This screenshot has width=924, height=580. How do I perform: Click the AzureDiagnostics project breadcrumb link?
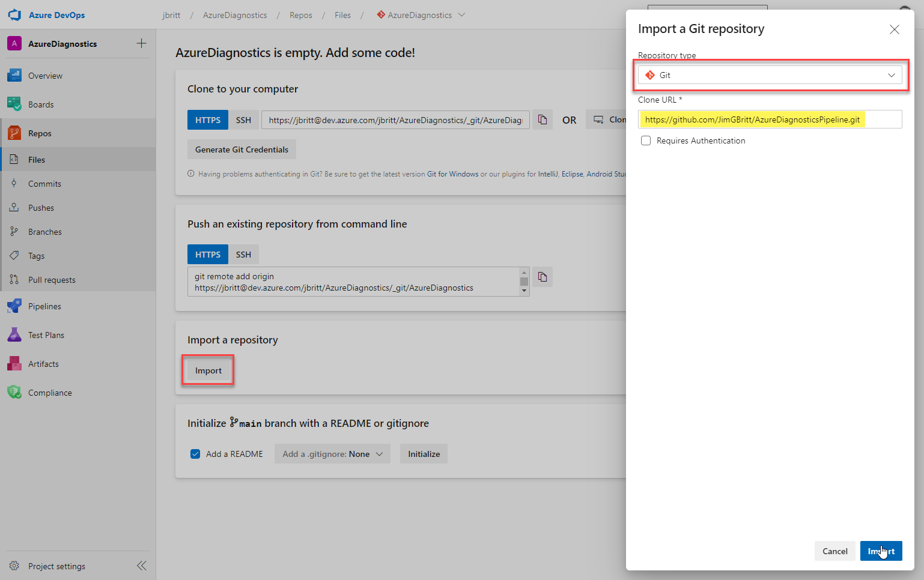(x=235, y=15)
